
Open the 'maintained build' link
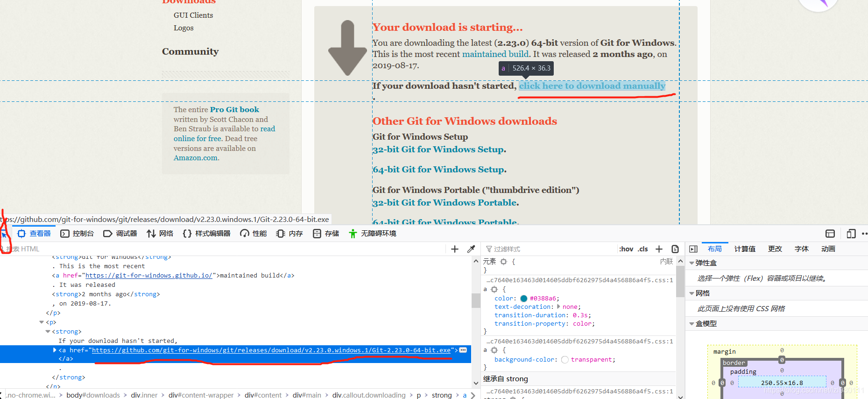click(x=495, y=54)
